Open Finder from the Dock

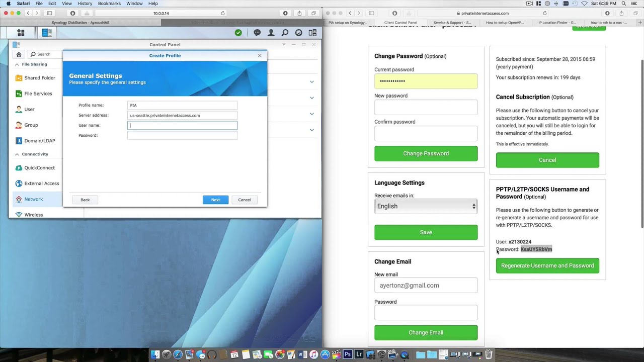pyautogui.click(x=155, y=354)
